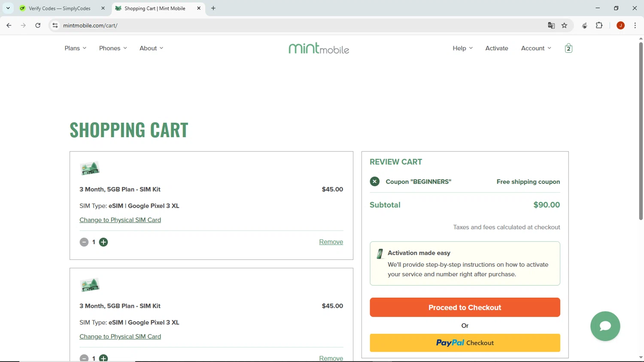This screenshot has width=644, height=362.
Task: Click Taxes and fees calculated at checkout
Action: coord(507,227)
